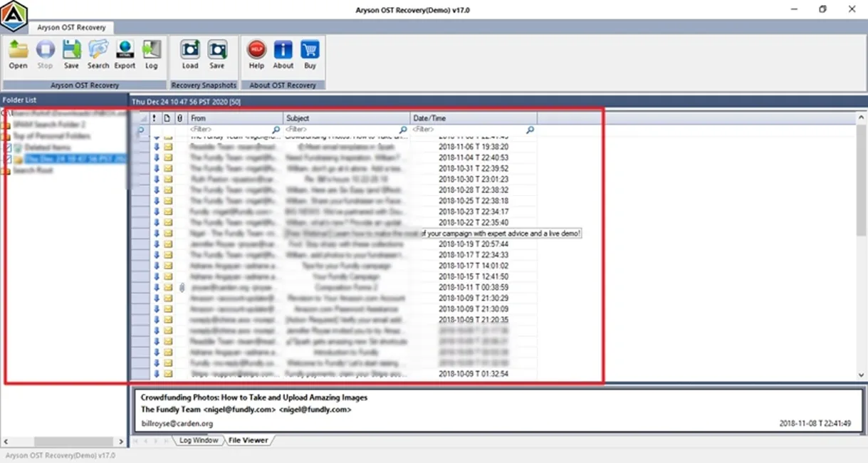Switch to the File Viewer tab
The width and height of the screenshot is (868, 463).
pos(247,440)
